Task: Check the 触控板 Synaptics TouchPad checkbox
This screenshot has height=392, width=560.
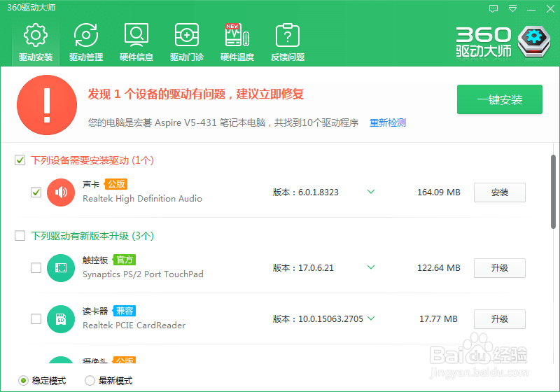Action: pyautogui.click(x=36, y=268)
